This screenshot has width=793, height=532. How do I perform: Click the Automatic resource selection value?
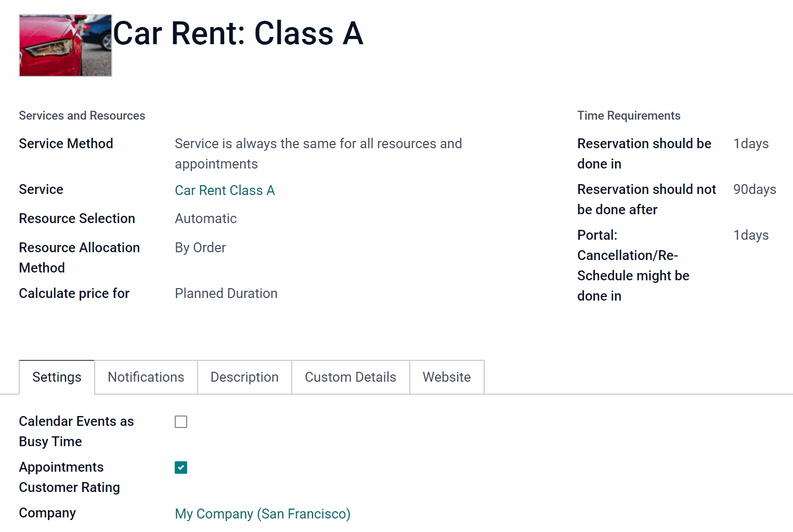pos(206,218)
